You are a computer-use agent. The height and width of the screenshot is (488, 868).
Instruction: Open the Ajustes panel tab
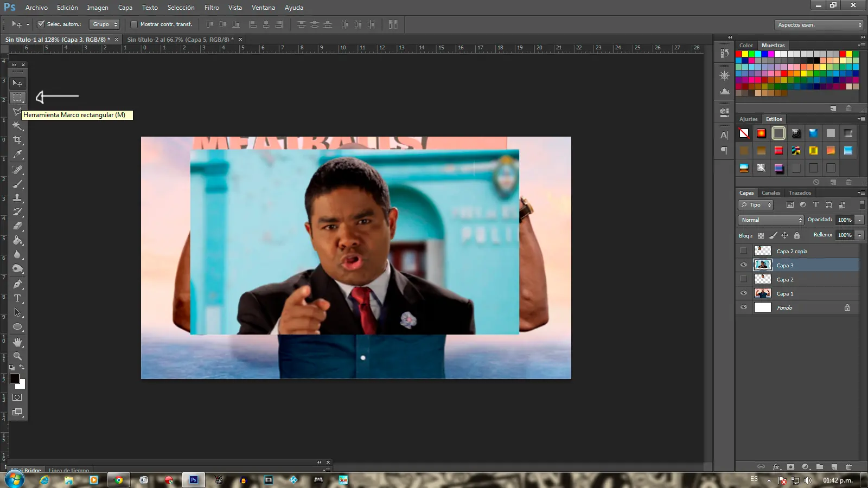pyautogui.click(x=748, y=119)
